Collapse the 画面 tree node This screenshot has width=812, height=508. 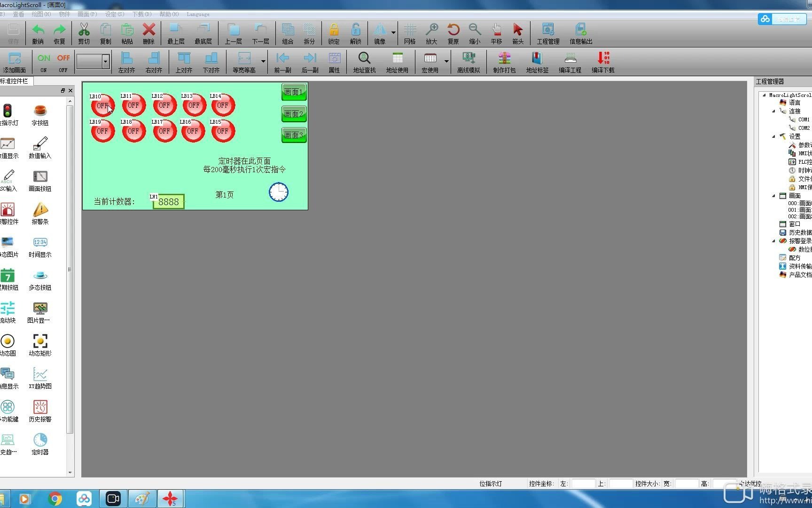coord(773,196)
